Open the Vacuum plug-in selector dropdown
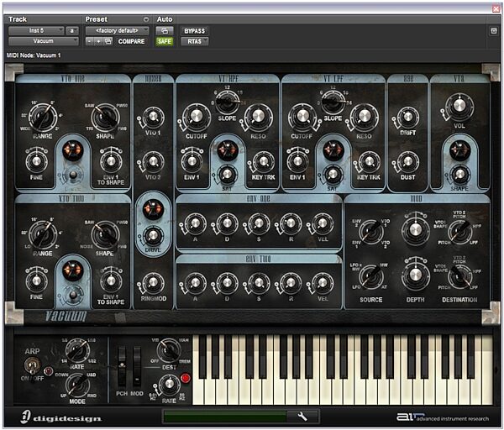 pos(44,41)
